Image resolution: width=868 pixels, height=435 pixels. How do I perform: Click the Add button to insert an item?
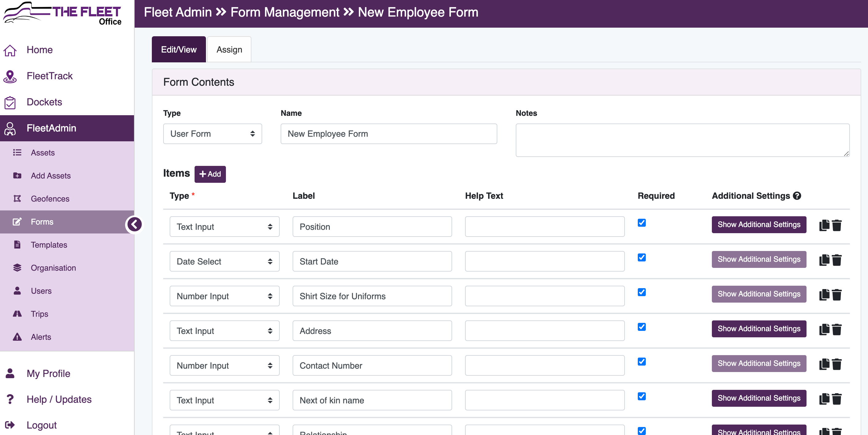click(x=210, y=174)
